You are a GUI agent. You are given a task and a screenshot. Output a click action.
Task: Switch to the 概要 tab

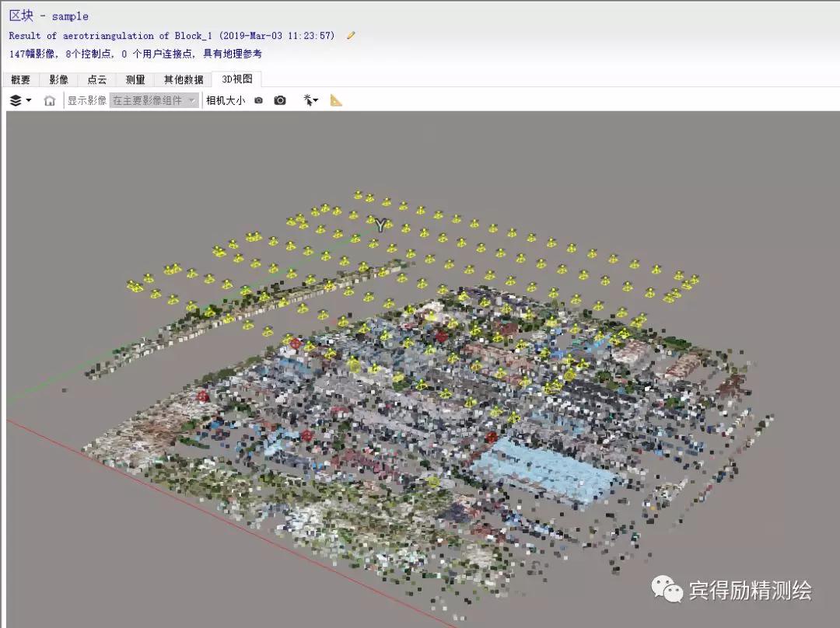pyautogui.click(x=21, y=79)
